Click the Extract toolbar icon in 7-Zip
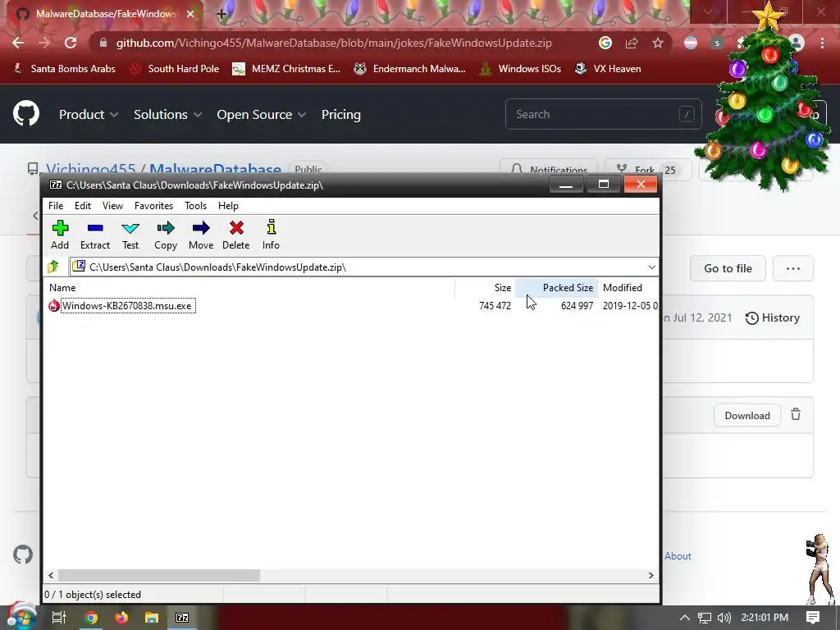840x630 pixels. [x=95, y=235]
